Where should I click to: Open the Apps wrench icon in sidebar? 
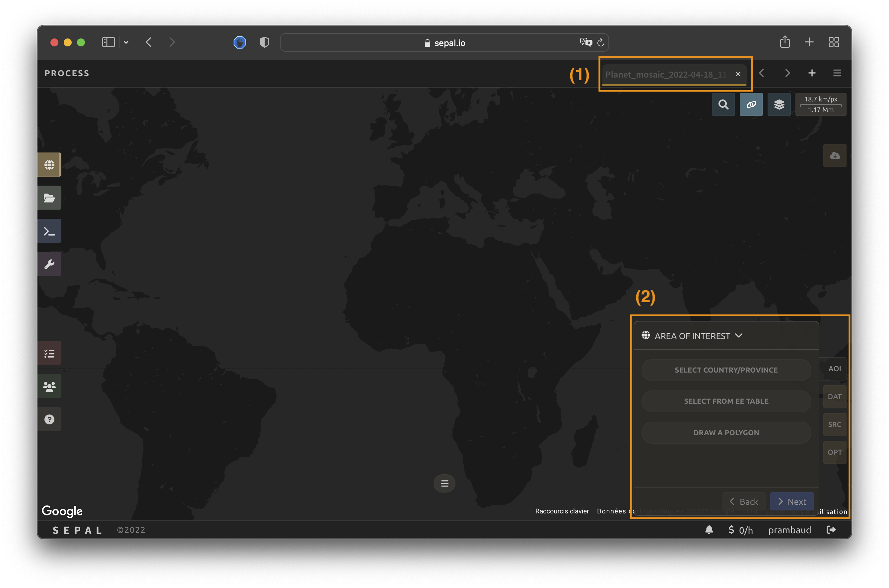pos(49,264)
